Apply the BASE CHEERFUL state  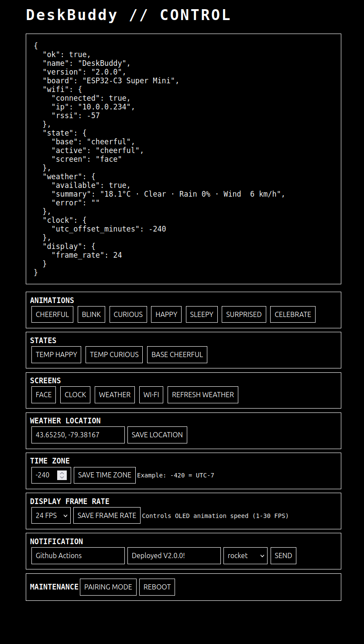[177, 354]
